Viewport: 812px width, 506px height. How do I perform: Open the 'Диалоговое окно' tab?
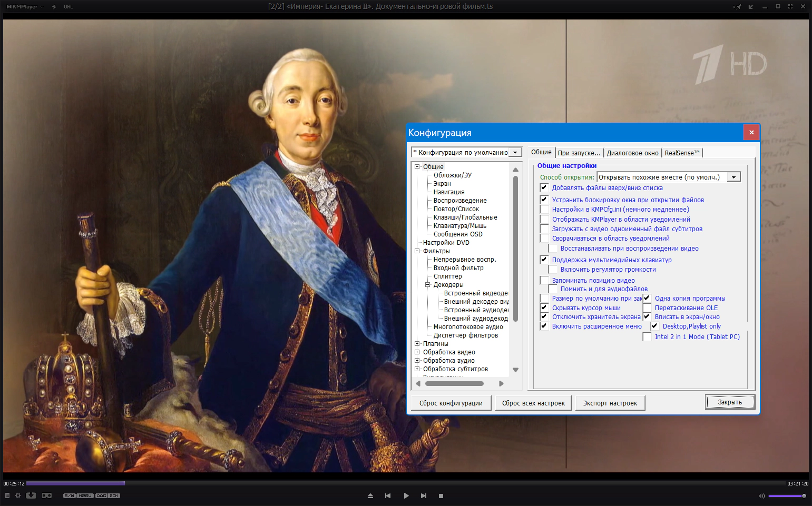(632, 153)
